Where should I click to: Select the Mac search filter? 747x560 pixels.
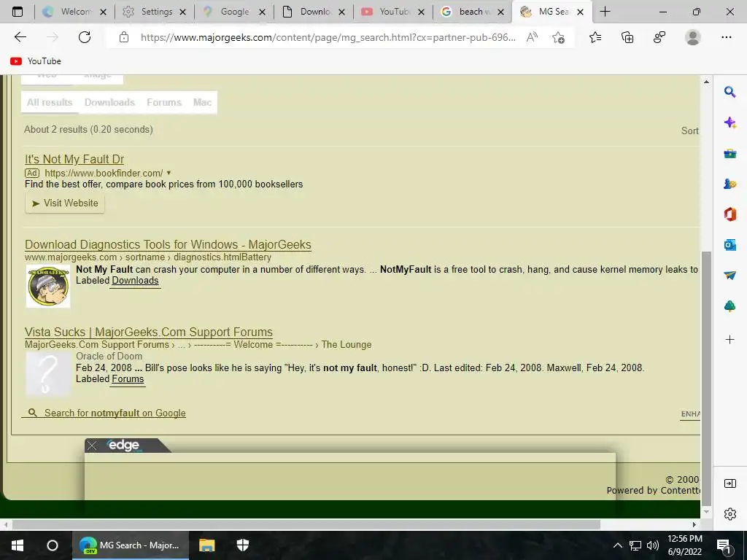coord(202,102)
